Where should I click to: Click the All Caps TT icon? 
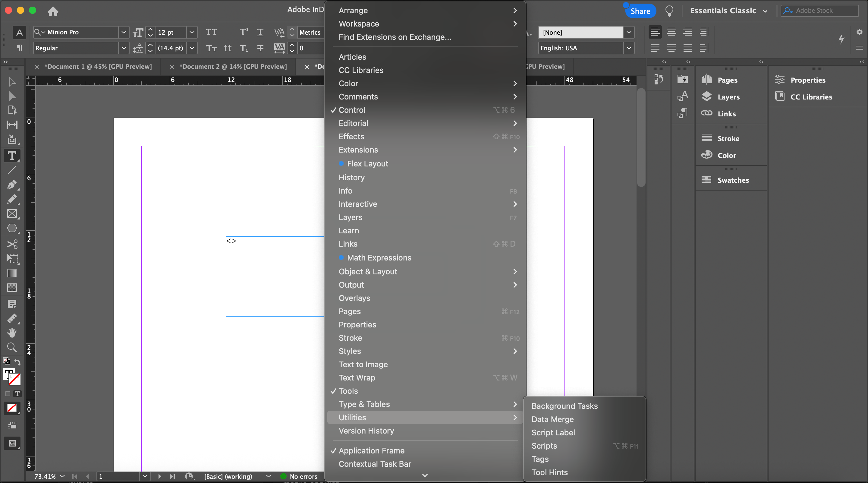(211, 32)
